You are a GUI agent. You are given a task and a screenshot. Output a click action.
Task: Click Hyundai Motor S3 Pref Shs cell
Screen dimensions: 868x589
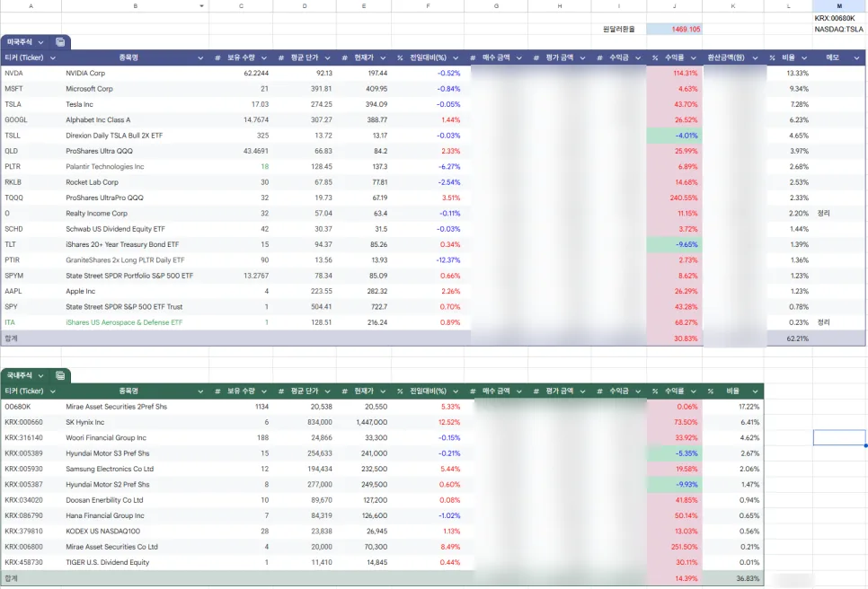point(135,453)
